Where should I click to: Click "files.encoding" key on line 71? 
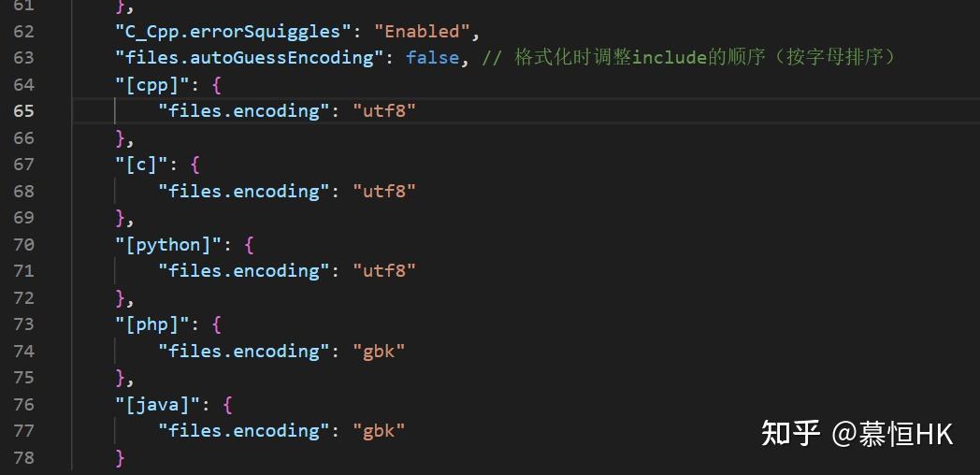coord(239,271)
